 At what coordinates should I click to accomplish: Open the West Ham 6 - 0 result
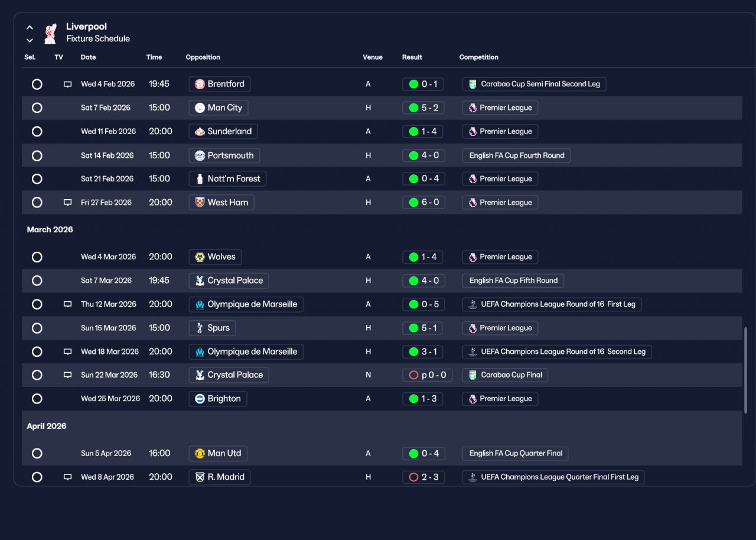pos(423,202)
